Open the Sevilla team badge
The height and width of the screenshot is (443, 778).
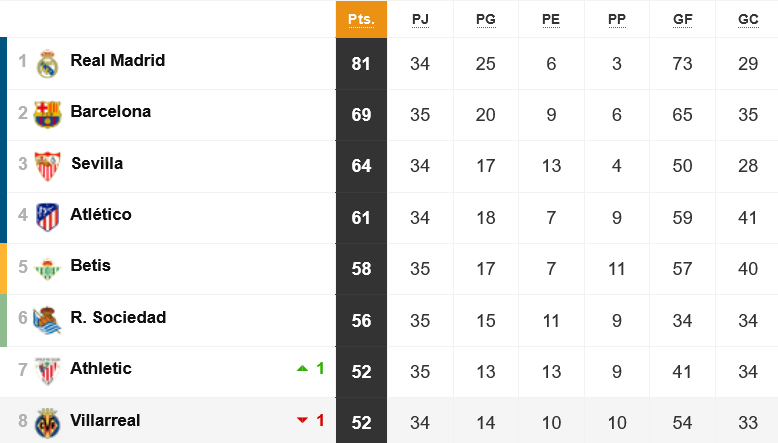coord(48,166)
